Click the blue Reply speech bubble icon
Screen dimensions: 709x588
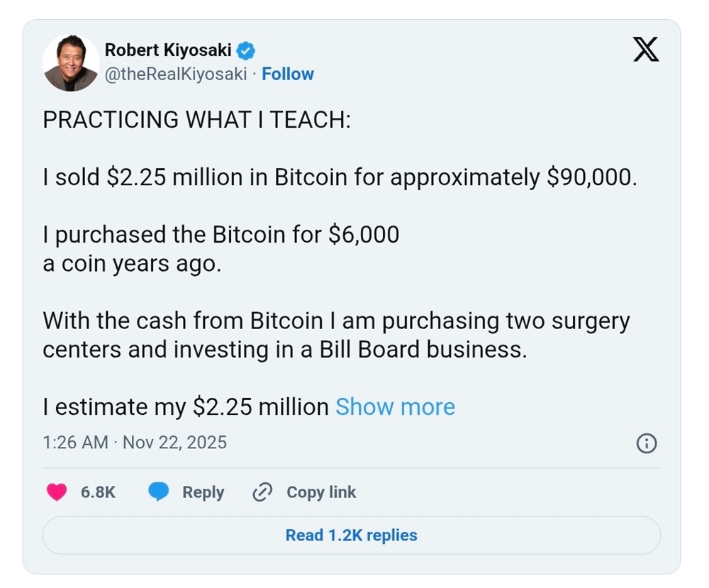160,492
